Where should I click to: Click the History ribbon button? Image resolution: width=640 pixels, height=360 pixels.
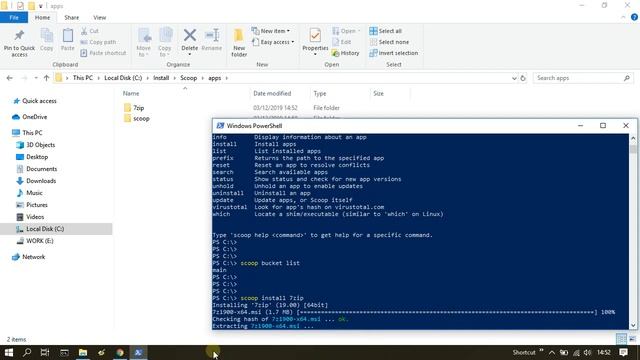pos(346,53)
